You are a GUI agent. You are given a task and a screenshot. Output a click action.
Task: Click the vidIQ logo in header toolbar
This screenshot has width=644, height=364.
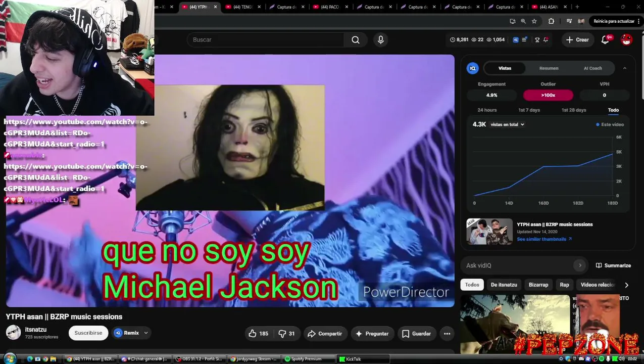pos(516,39)
